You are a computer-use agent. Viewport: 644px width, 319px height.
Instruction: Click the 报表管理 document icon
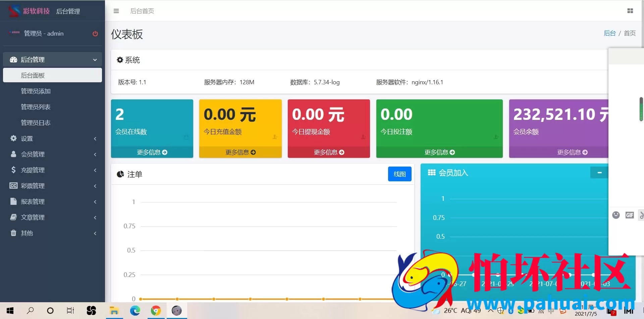(13, 201)
